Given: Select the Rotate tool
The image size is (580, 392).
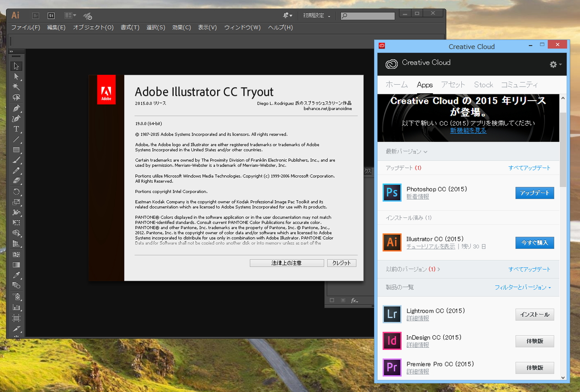Looking at the screenshot, I should (x=16, y=192).
